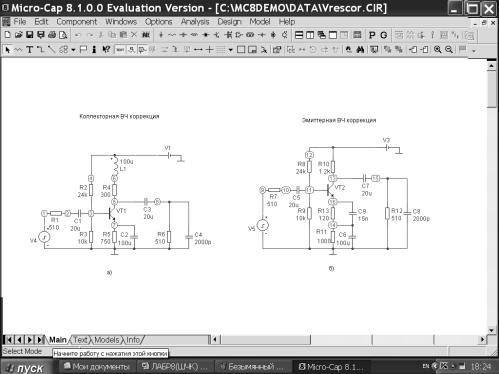Open the File menu
499x374 pixels.
pyautogui.click(x=20, y=22)
